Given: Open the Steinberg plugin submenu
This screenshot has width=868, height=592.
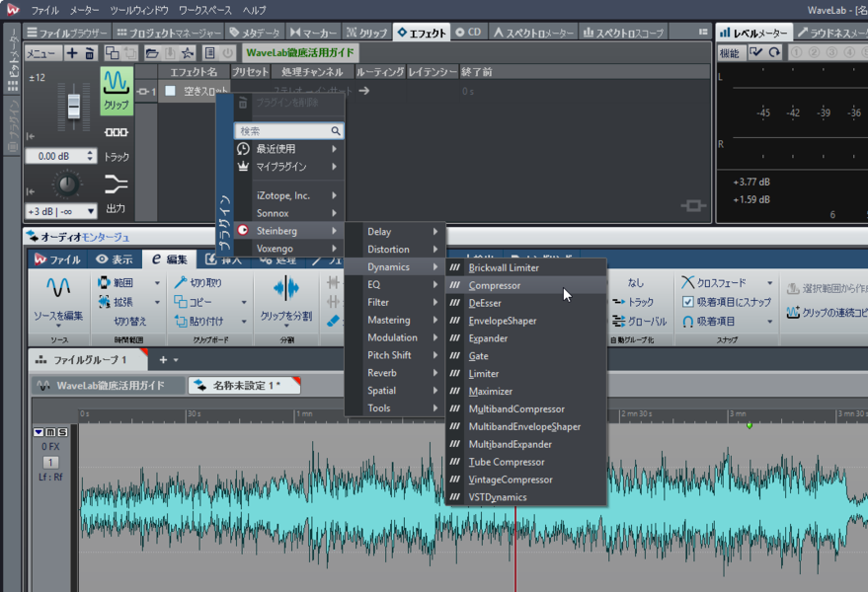Looking at the screenshot, I should click(289, 231).
